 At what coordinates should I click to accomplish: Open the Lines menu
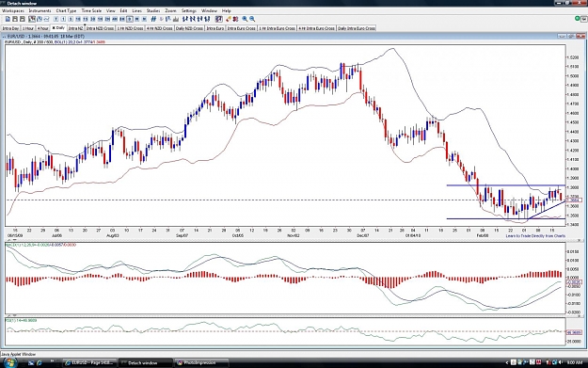tap(136, 11)
